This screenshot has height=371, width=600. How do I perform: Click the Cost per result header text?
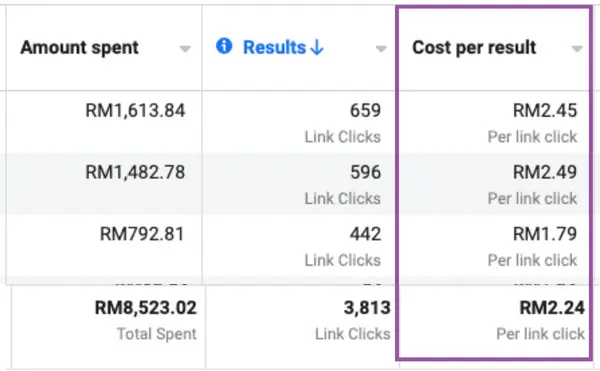pyautogui.click(x=474, y=47)
